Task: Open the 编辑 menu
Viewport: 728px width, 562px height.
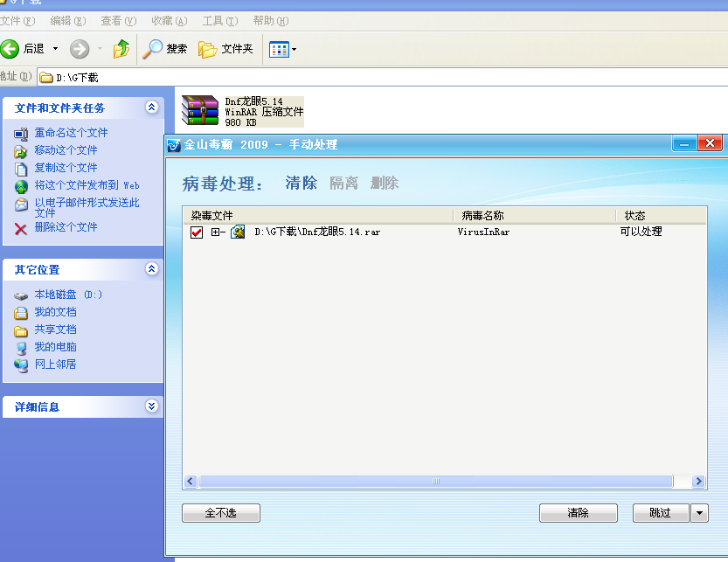Action: click(68, 21)
